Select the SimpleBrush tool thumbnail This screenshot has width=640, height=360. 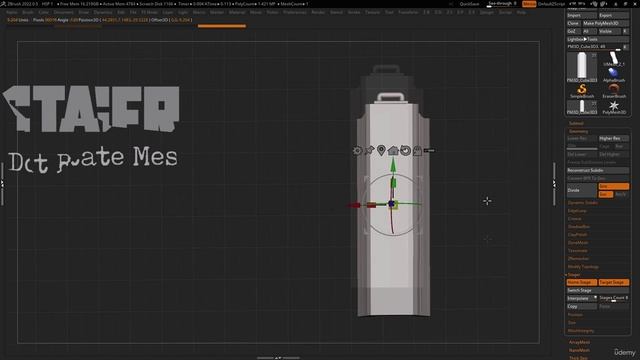pyautogui.click(x=582, y=91)
